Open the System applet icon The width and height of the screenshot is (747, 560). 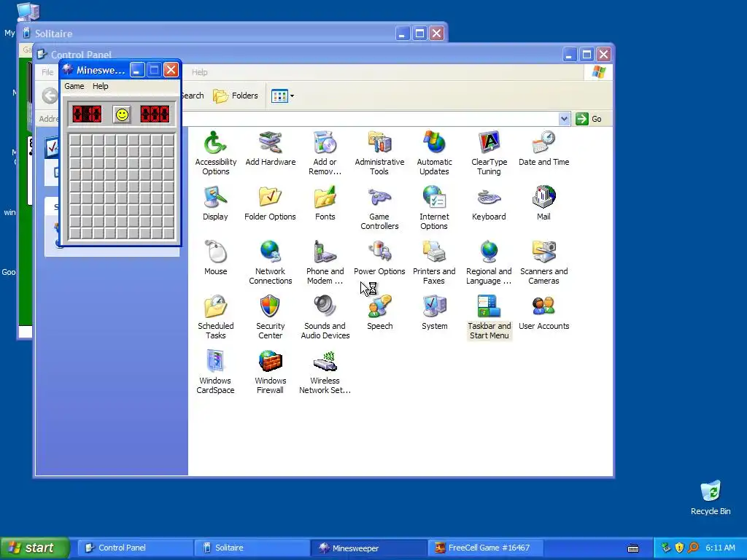tap(434, 307)
